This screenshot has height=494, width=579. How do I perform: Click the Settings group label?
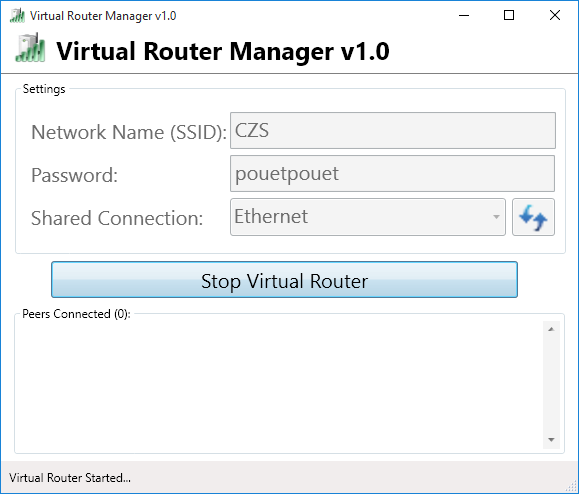pos(44,89)
